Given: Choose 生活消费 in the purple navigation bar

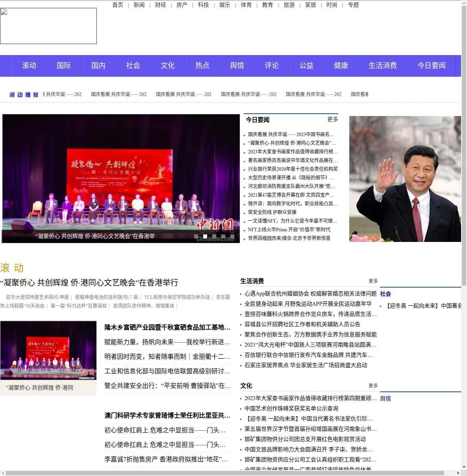Looking at the screenshot, I should point(383,66).
